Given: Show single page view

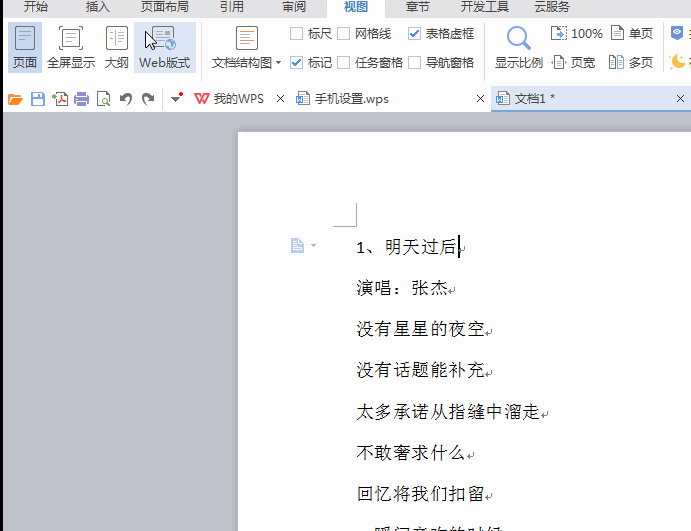Looking at the screenshot, I should 632,33.
